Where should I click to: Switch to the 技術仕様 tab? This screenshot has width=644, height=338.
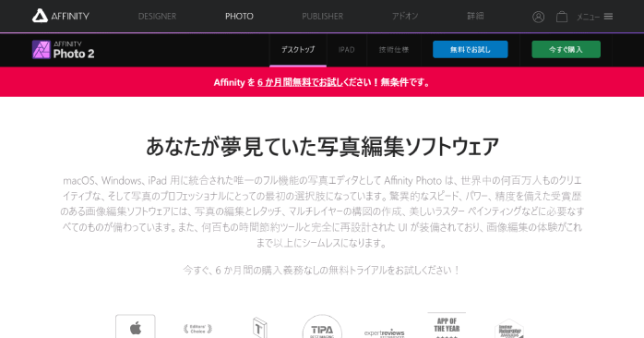394,50
